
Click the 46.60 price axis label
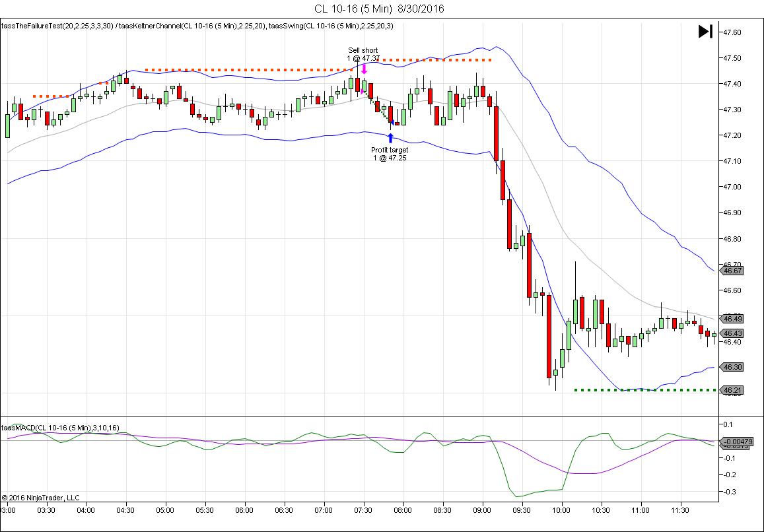(732, 290)
